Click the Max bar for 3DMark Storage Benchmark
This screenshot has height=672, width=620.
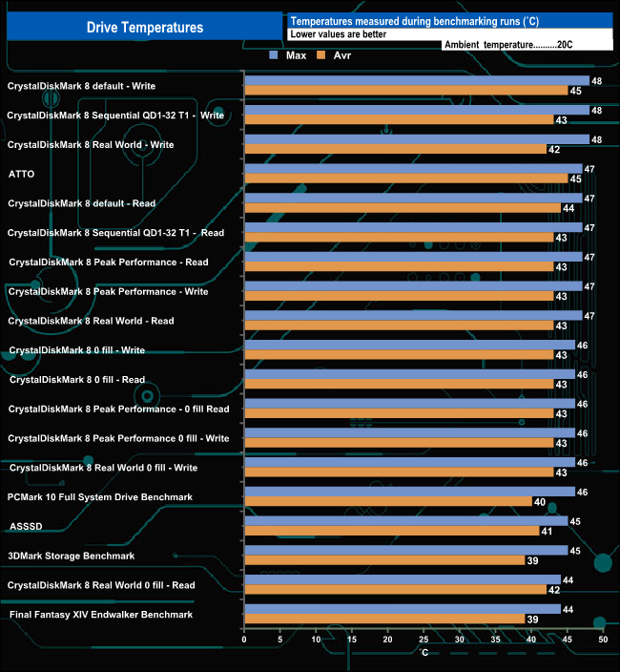point(406,551)
